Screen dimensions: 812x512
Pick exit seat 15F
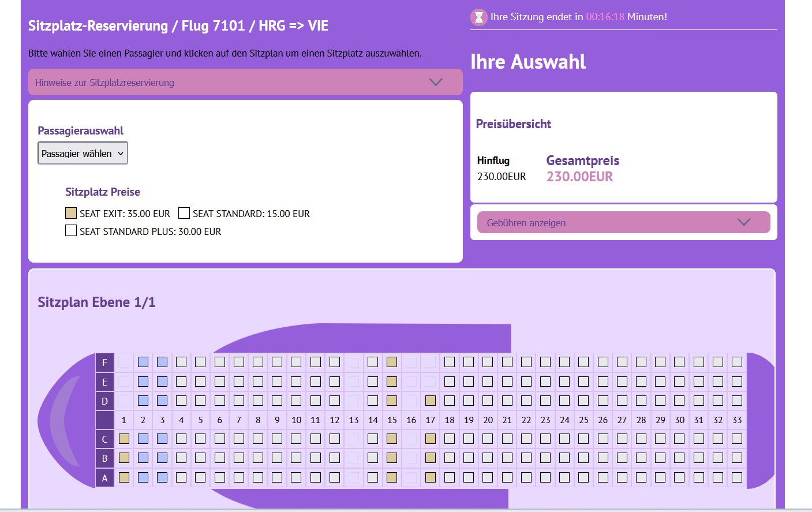tap(392, 362)
